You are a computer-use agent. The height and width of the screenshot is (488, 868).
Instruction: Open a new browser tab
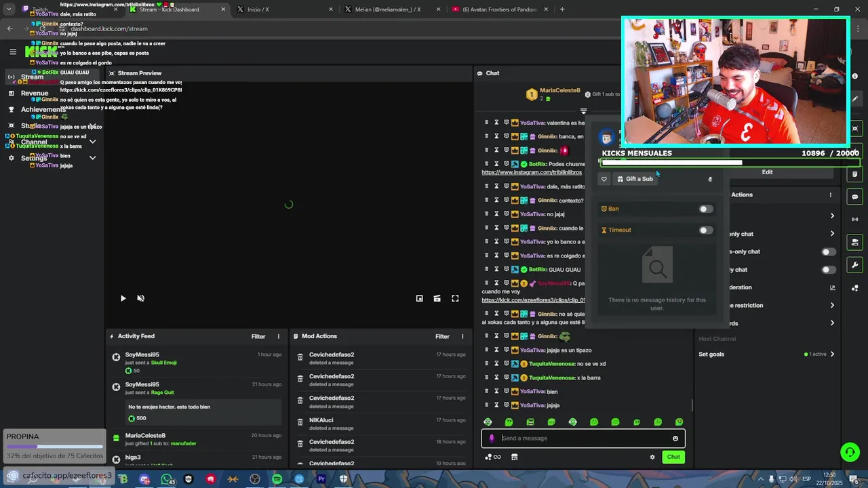click(x=562, y=9)
